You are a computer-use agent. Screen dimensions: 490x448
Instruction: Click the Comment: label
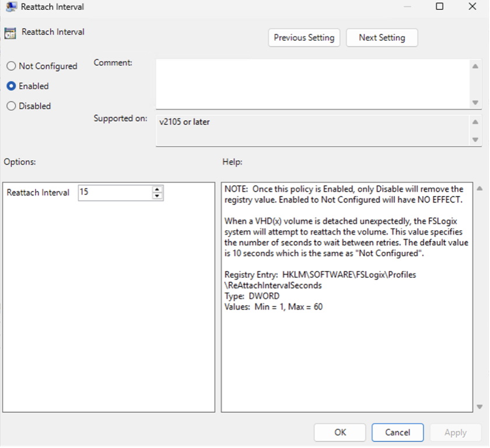pos(113,62)
